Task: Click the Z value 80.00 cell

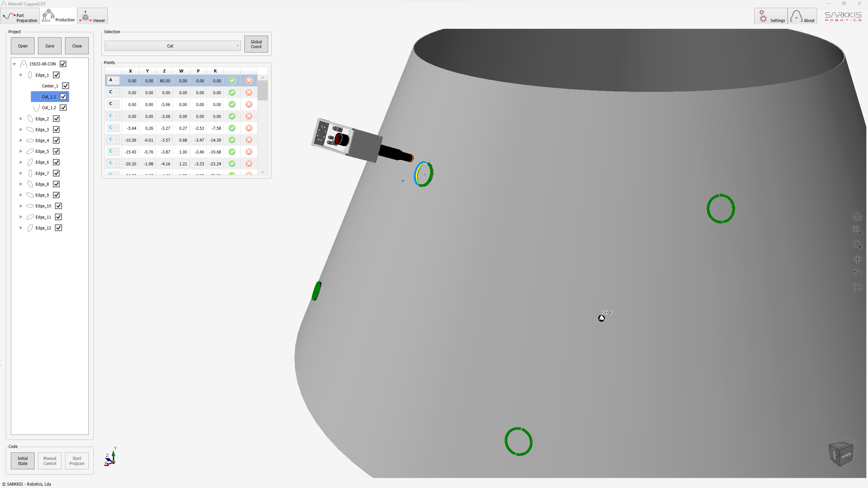Action: click(x=164, y=81)
